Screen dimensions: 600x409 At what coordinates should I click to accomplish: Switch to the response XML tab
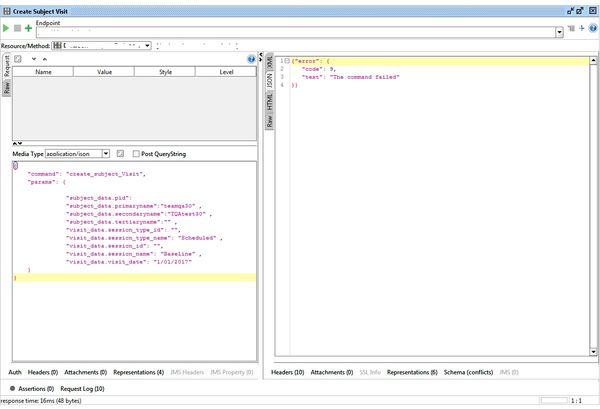coord(269,62)
